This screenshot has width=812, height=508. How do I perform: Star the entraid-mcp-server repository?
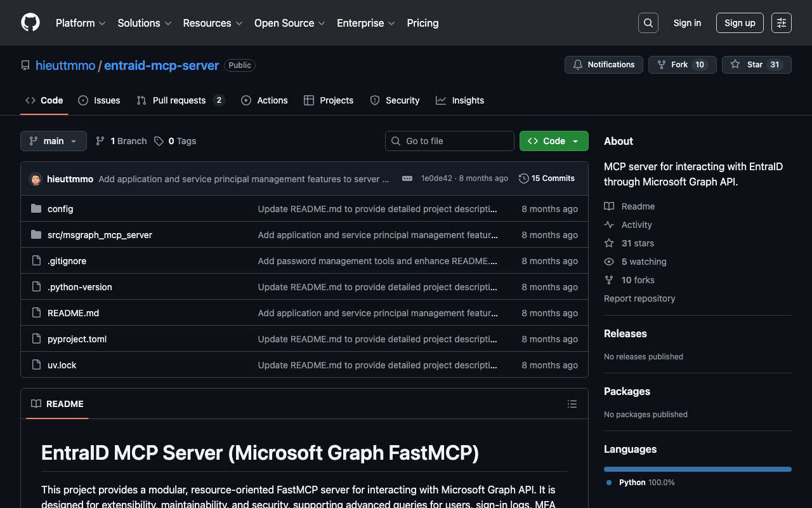[x=756, y=65]
